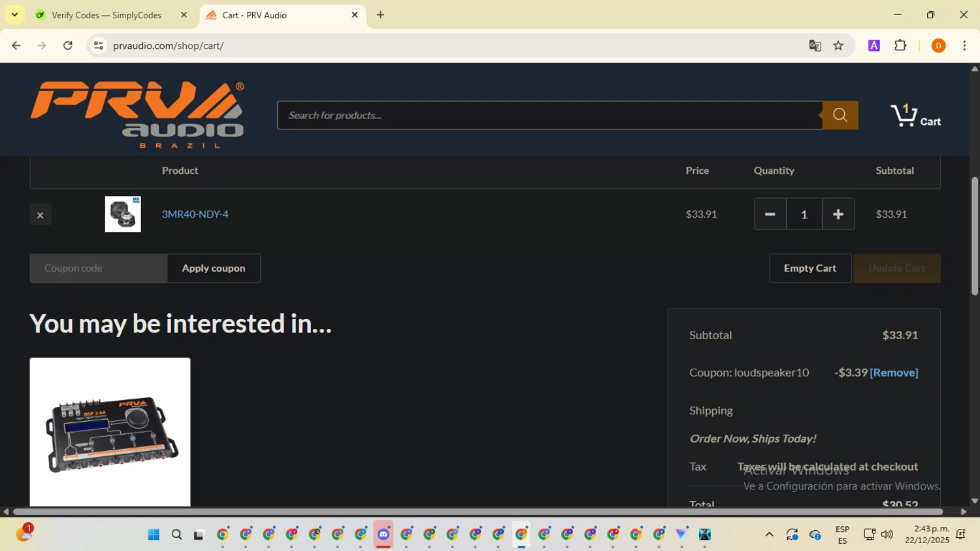Viewport: 980px width, 551px height.
Task: Open the volume control in system tray
Action: click(x=887, y=535)
